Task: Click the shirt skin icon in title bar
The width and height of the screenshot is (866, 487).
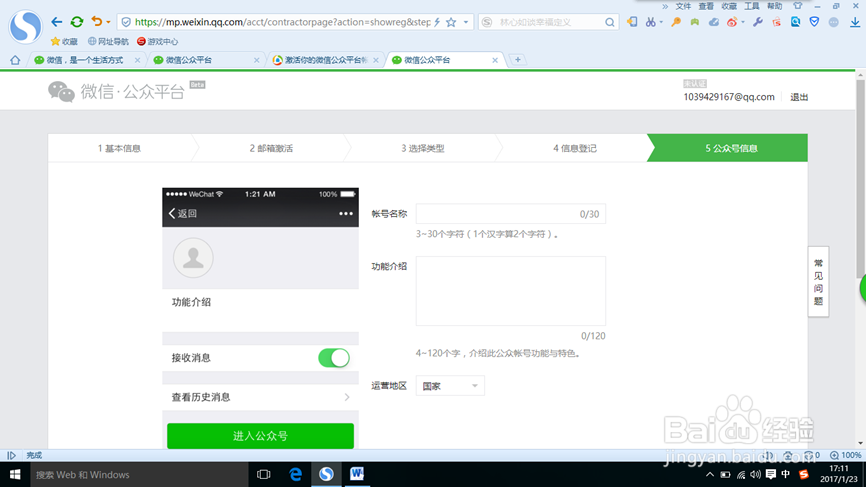Action: (798, 6)
